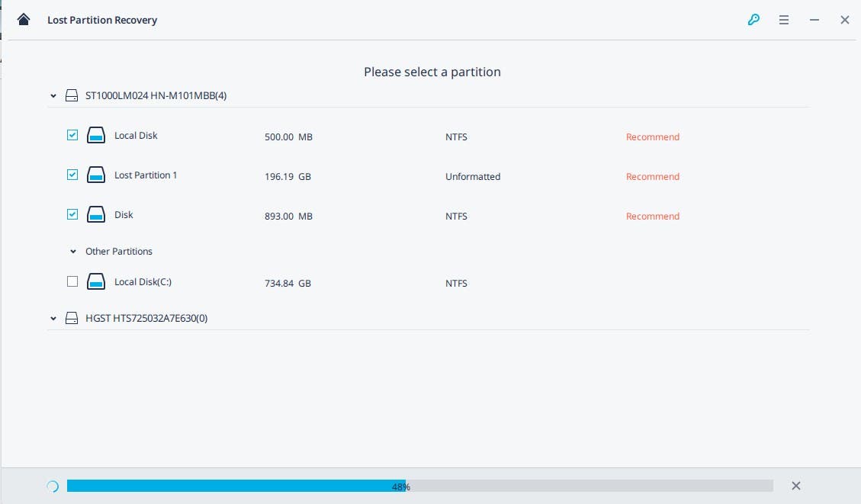This screenshot has width=861, height=504.
Task: Click the ST1000LM024 hard drive icon
Action: point(72,95)
